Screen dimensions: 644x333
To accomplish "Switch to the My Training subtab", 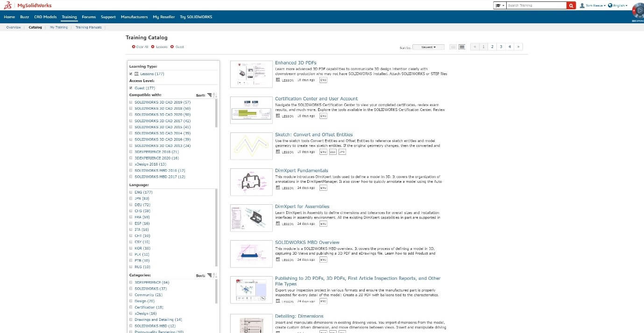I will click(x=59, y=28).
